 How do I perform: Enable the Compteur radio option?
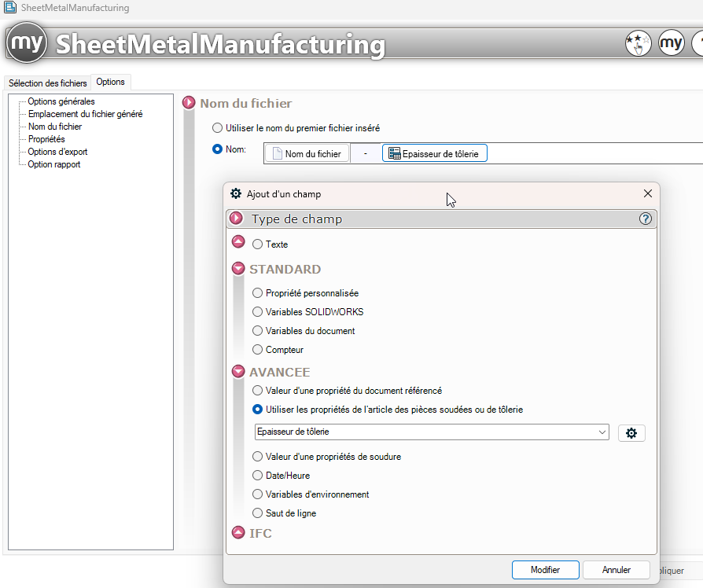(257, 350)
